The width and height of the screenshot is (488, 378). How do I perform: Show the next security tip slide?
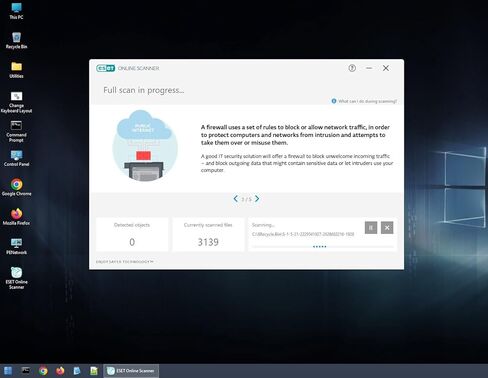click(x=257, y=199)
